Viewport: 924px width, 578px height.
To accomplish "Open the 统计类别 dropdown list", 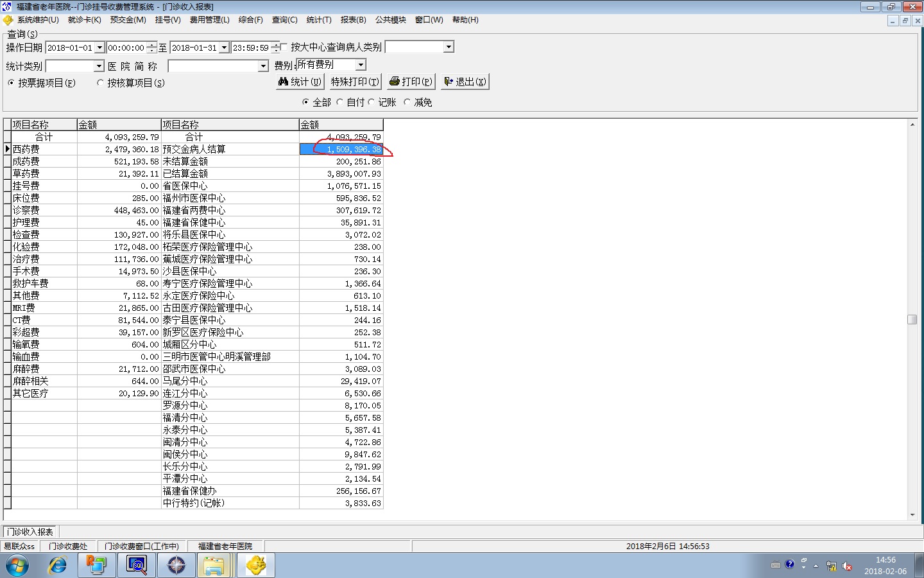I will (99, 66).
